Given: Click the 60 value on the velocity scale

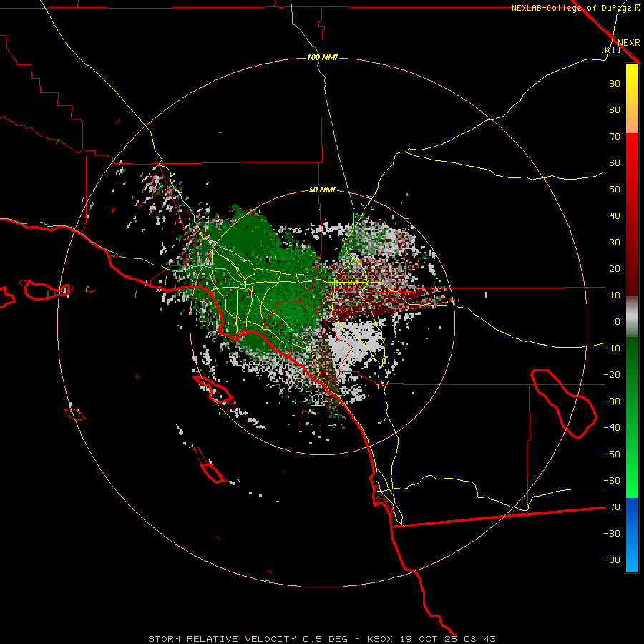Looking at the screenshot, I should pos(615,163).
